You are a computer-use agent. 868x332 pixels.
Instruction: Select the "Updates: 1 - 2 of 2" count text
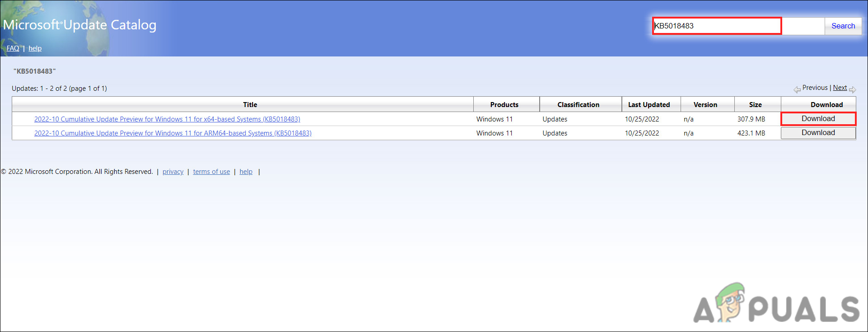(59, 89)
